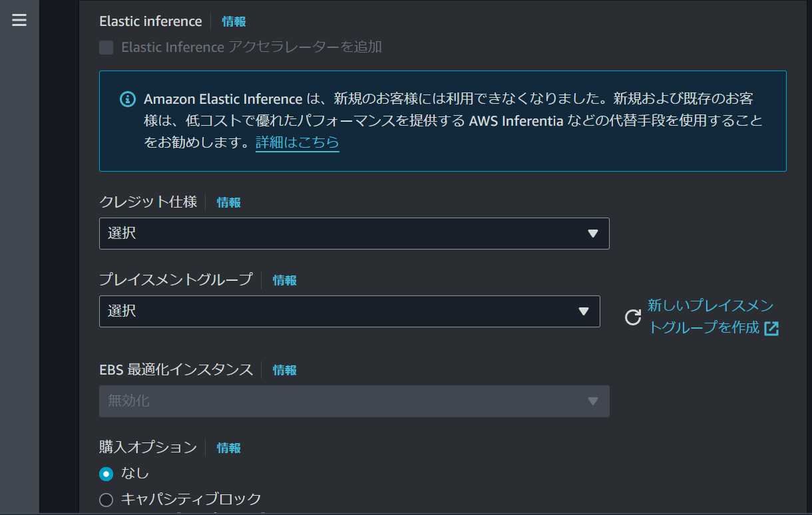Click 情報 next to プレイスメントグループ

(x=284, y=280)
